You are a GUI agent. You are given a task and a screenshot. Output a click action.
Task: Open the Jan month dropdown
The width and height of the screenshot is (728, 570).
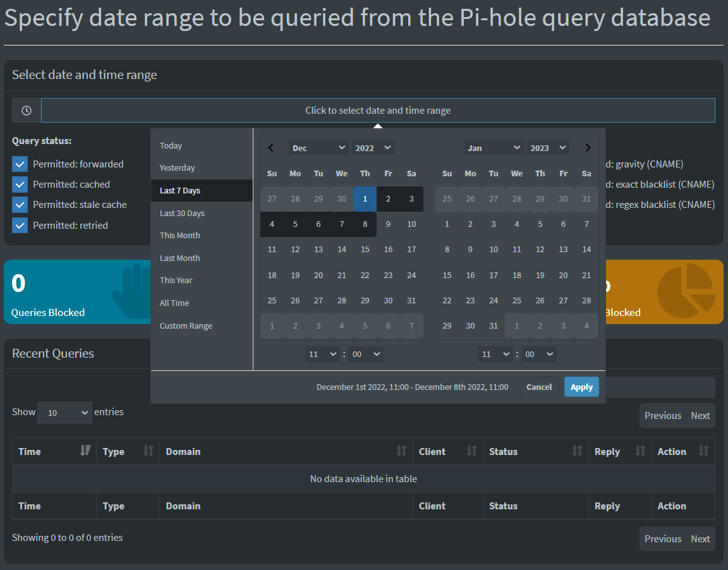[494, 148]
